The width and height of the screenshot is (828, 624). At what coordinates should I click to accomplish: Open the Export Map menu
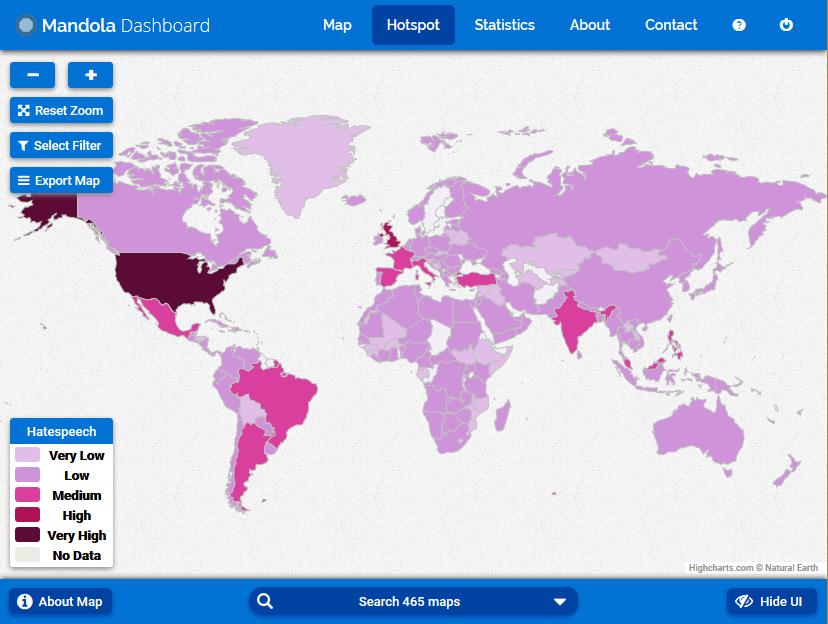point(61,181)
